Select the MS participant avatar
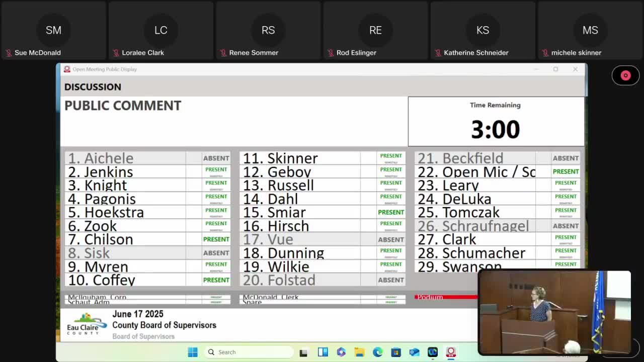644x362 pixels. [590, 30]
